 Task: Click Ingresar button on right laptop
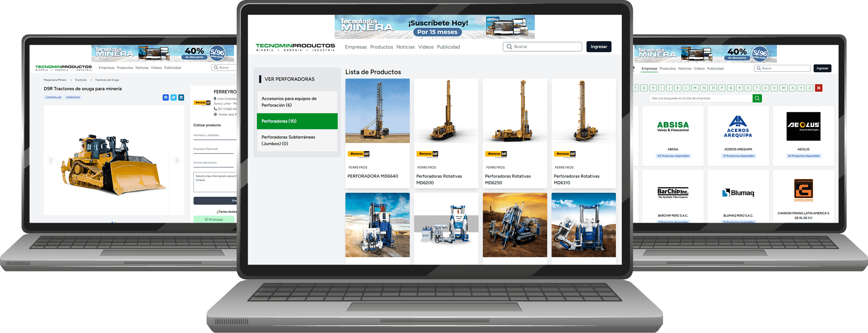click(823, 68)
